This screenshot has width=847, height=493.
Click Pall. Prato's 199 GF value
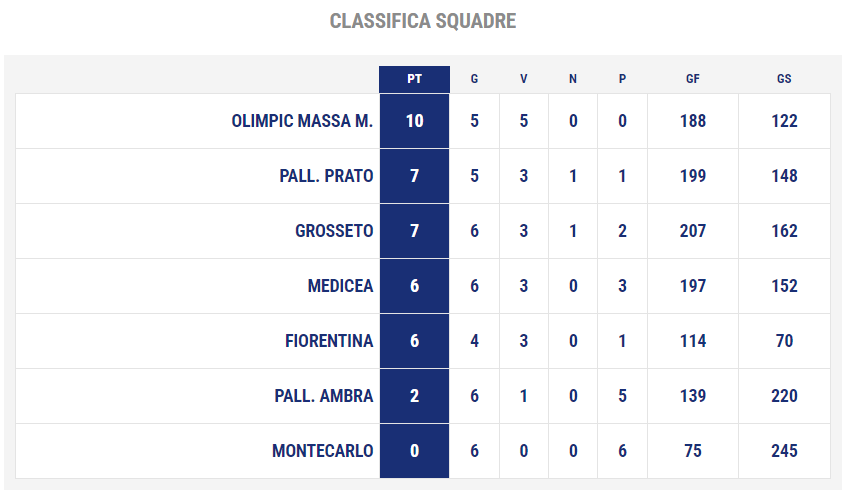coord(693,176)
